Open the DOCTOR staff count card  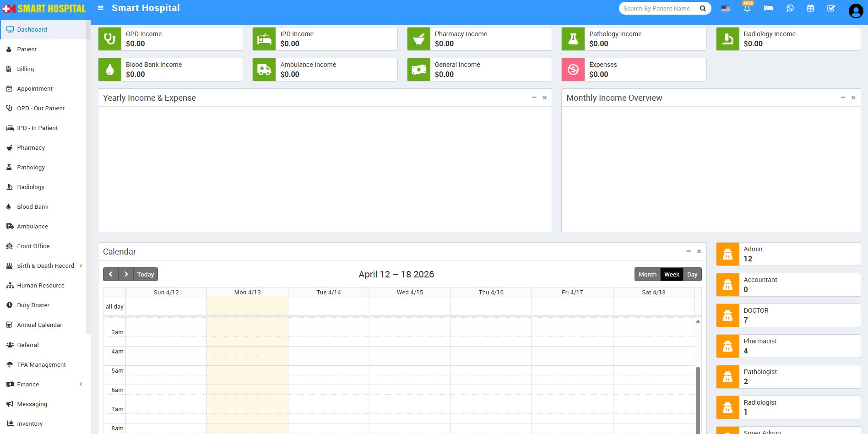tap(788, 315)
